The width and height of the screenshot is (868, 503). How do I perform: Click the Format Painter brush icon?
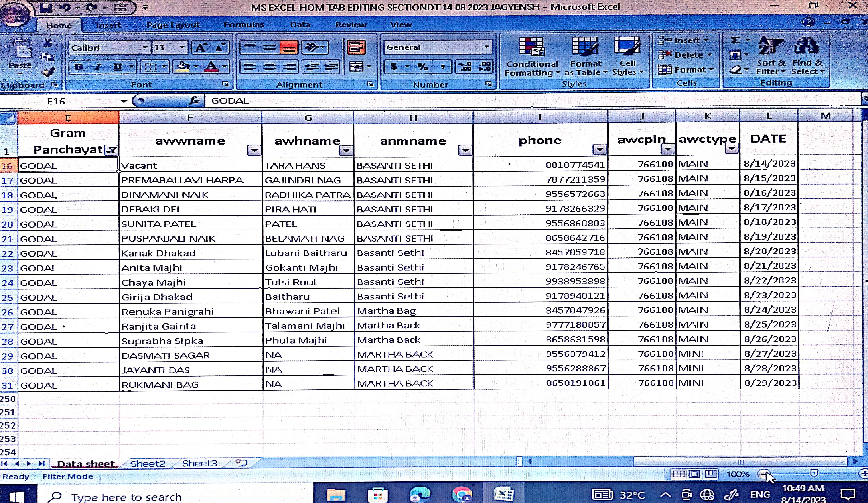point(48,72)
